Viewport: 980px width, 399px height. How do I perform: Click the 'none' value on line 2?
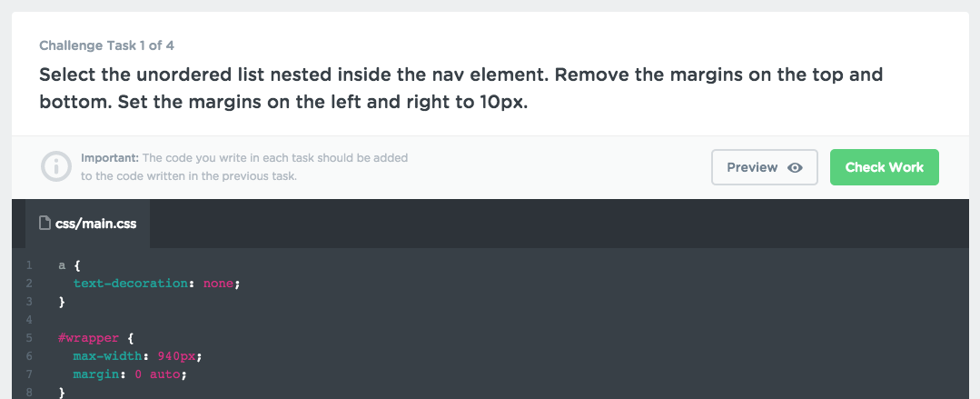pyautogui.click(x=218, y=284)
